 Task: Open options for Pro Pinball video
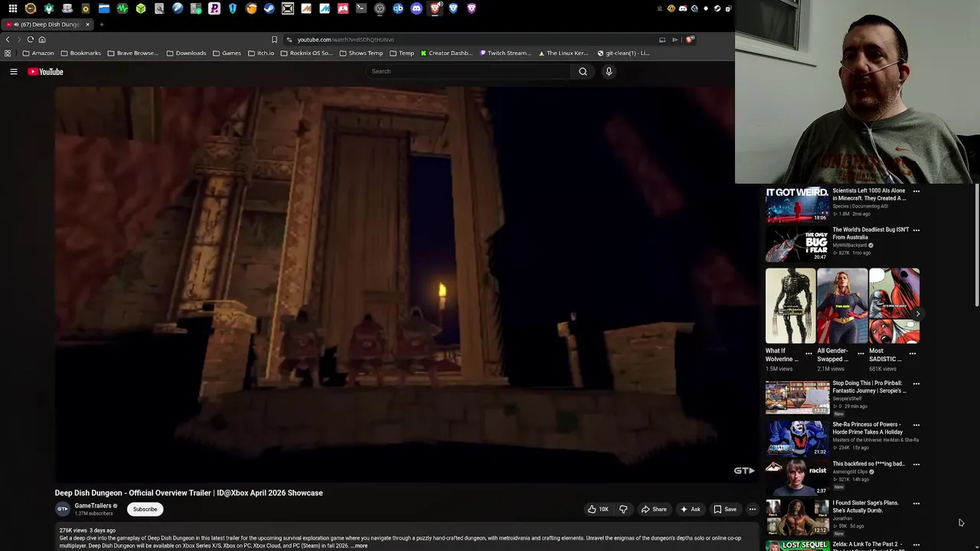tap(916, 383)
